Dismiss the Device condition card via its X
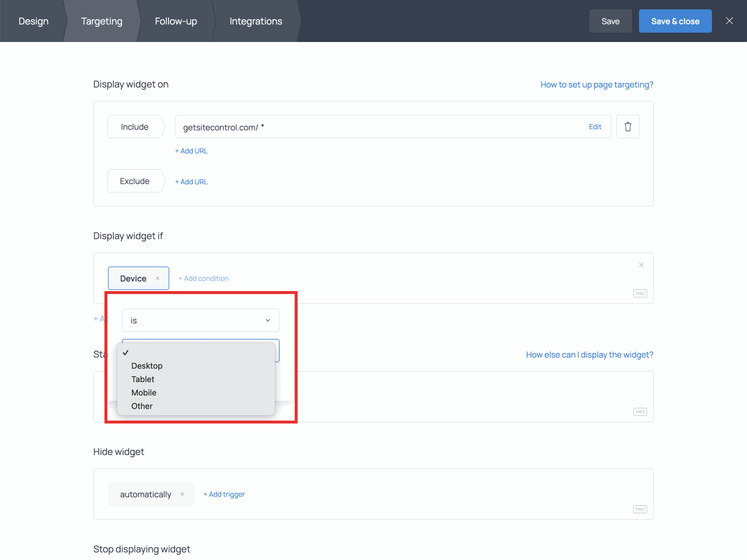747x560 pixels. pyautogui.click(x=641, y=265)
